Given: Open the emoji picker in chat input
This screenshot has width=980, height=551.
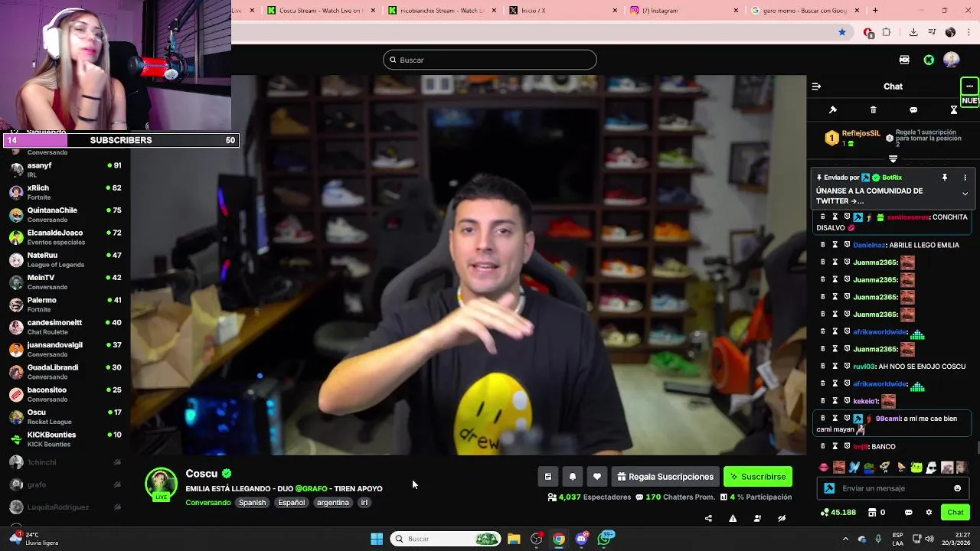Looking at the screenshot, I should pyautogui.click(x=957, y=488).
